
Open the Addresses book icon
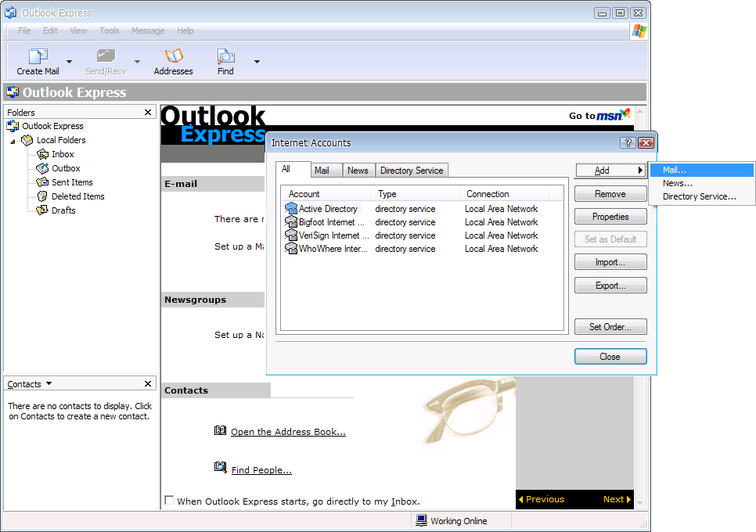[x=173, y=57]
